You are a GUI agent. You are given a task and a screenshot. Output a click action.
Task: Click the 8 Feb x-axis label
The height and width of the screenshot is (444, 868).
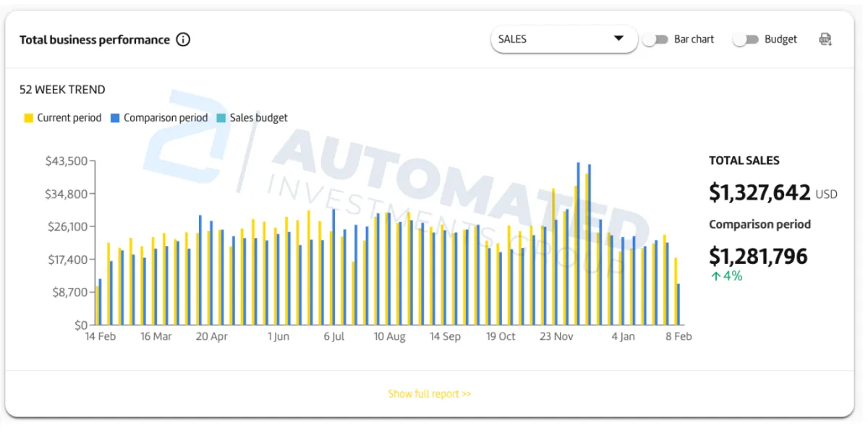coord(678,337)
